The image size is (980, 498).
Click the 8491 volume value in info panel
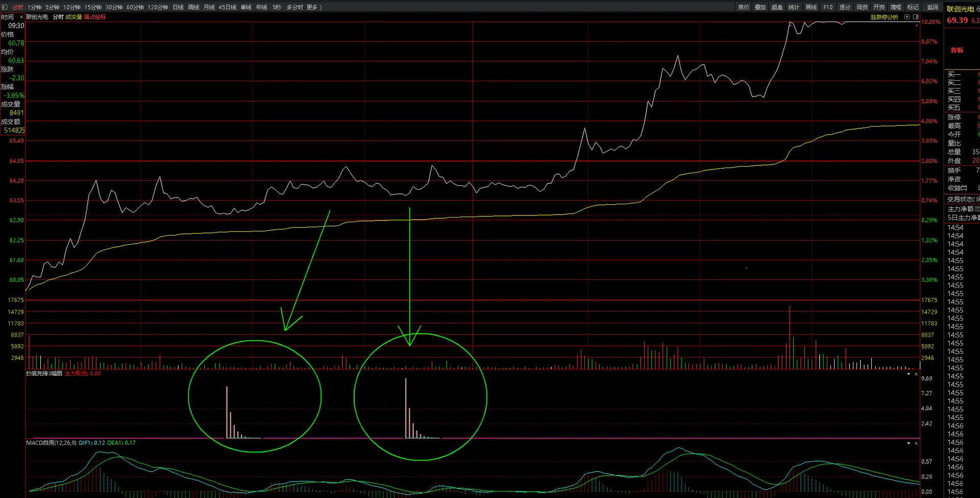point(16,113)
